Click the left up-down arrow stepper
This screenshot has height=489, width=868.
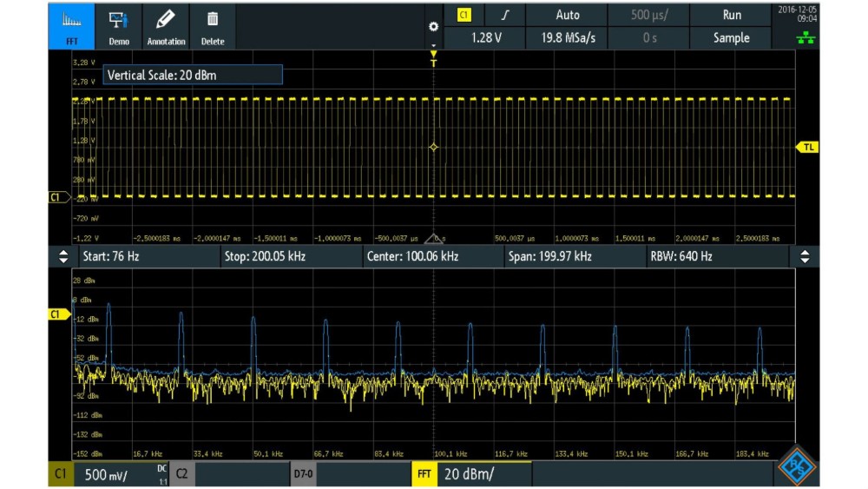[x=63, y=256]
